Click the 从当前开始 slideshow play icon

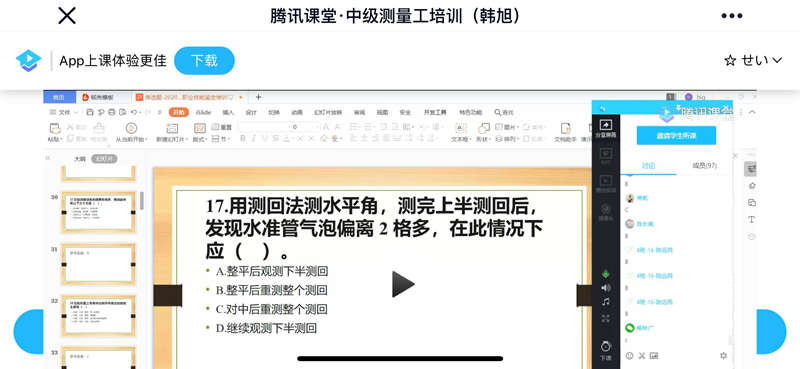click(x=131, y=128)
